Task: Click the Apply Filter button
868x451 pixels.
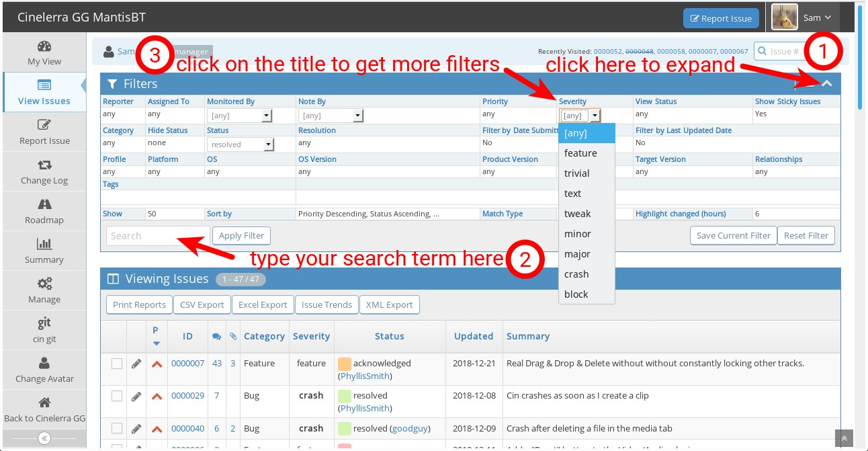Action: [x=241, y=236]
